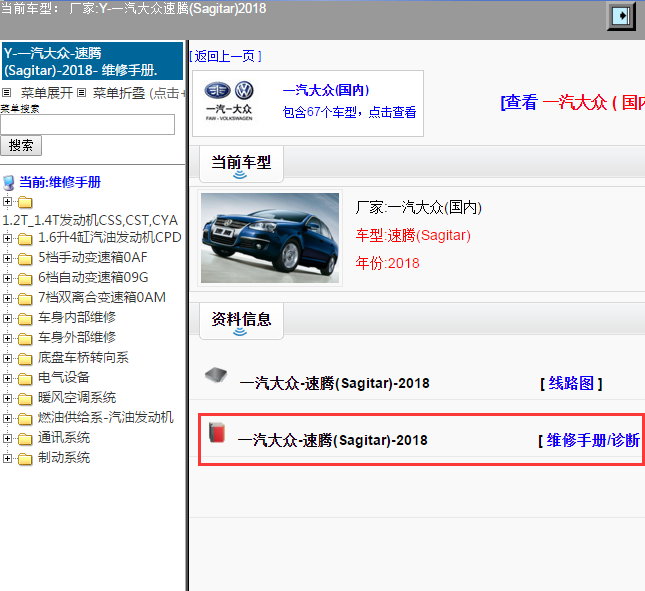Focus the 菜单搜索 input field

(88, 125)
